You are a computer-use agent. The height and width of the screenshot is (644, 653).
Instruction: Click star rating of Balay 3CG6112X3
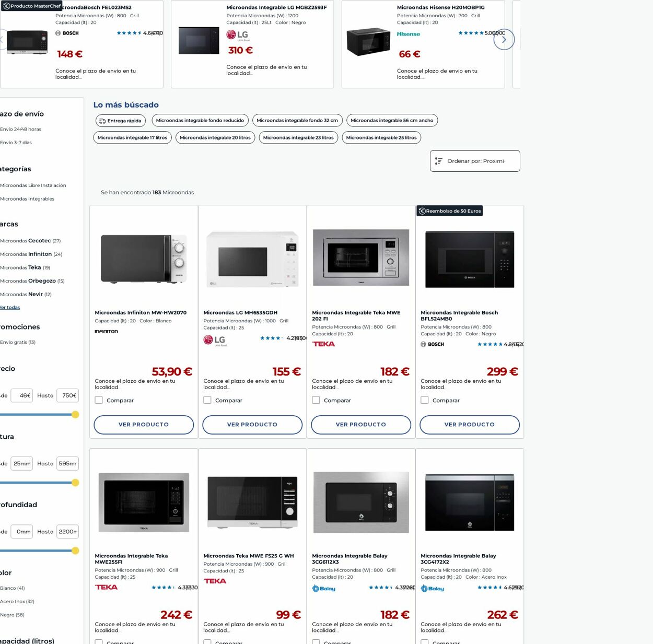click(x=380, y=588)
